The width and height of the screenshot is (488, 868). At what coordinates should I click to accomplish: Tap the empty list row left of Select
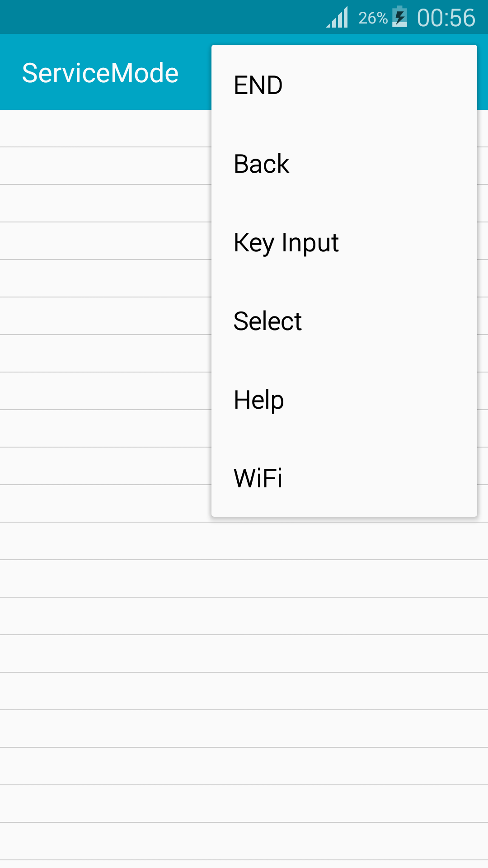click(x=106, y=316)
